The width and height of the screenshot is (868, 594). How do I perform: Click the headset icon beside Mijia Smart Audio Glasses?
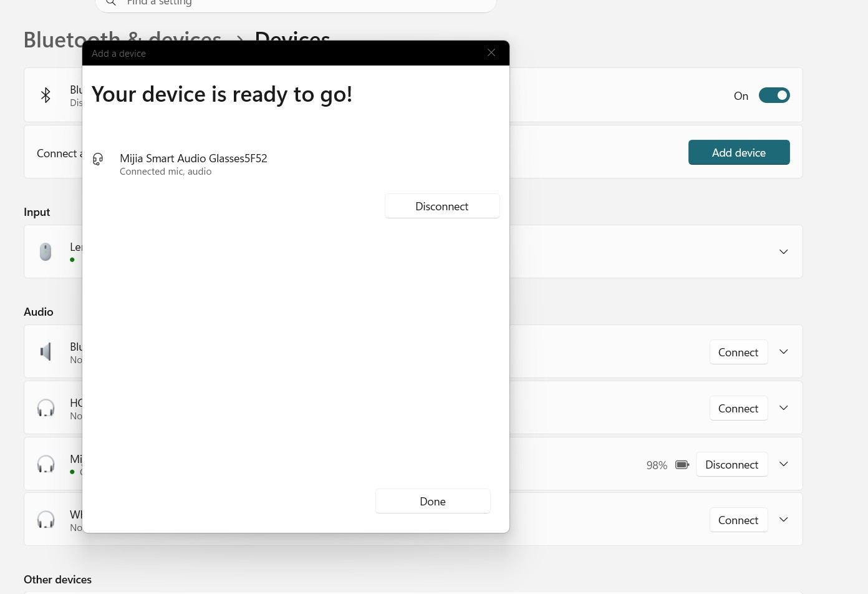pos(98,159)
